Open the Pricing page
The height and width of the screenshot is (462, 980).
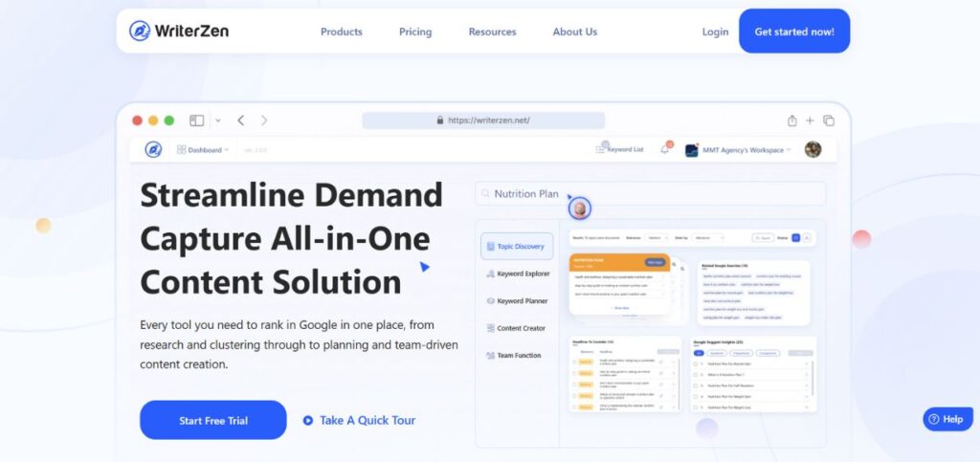point(415,32)
